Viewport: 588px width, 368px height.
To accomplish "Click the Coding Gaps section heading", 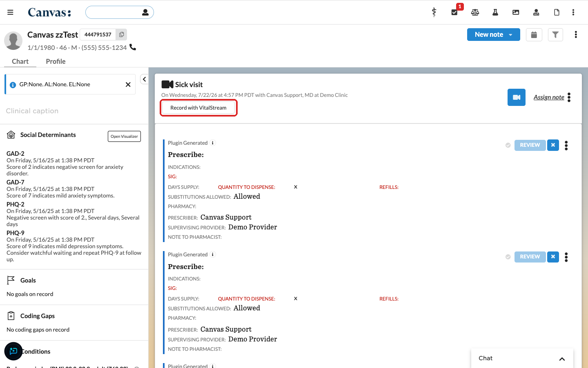I will [x=37, y=316].
